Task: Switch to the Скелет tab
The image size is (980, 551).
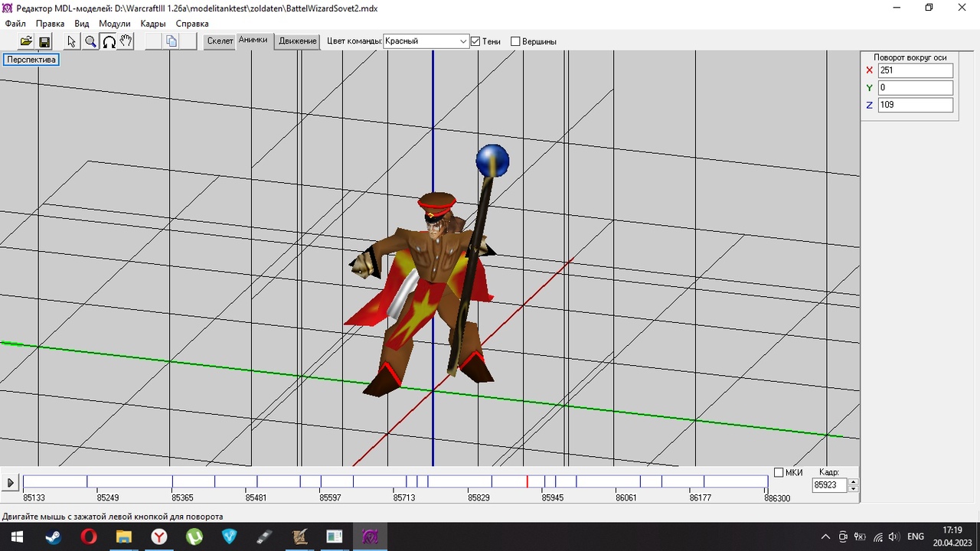Action: click(x=220, y=41)
